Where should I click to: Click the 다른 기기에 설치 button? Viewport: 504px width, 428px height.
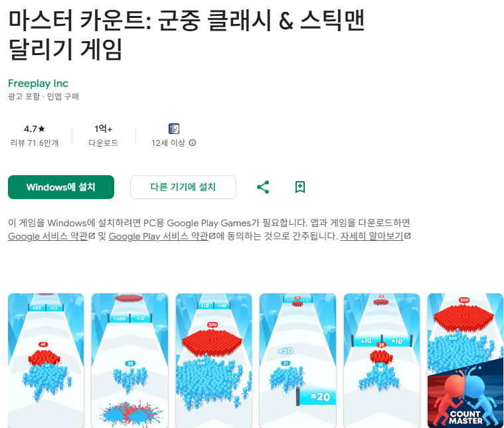pyautogui.click(x=183, y=187)
